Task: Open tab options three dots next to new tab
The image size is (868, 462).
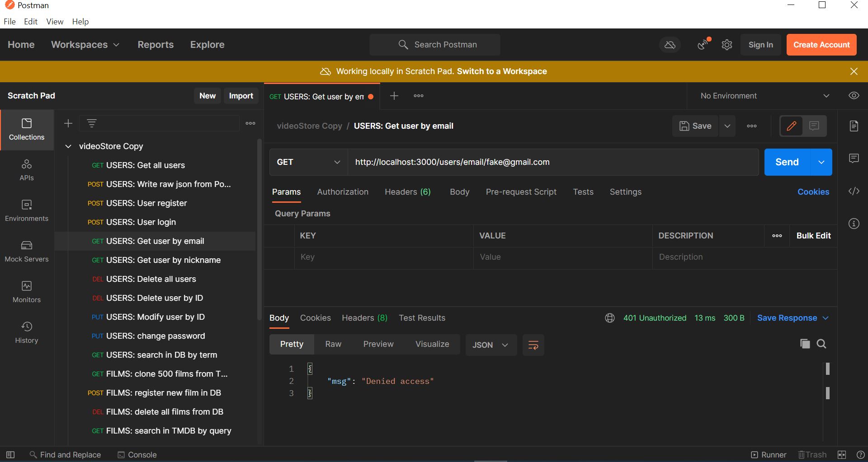Action: point(419,96)
